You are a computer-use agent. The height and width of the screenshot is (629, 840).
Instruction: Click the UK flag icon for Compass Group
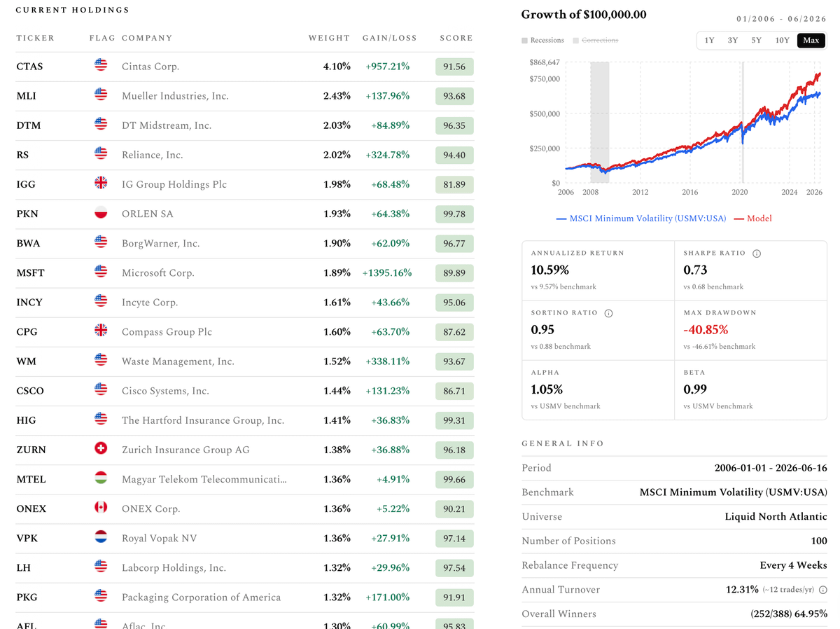[x=101, y=331]
